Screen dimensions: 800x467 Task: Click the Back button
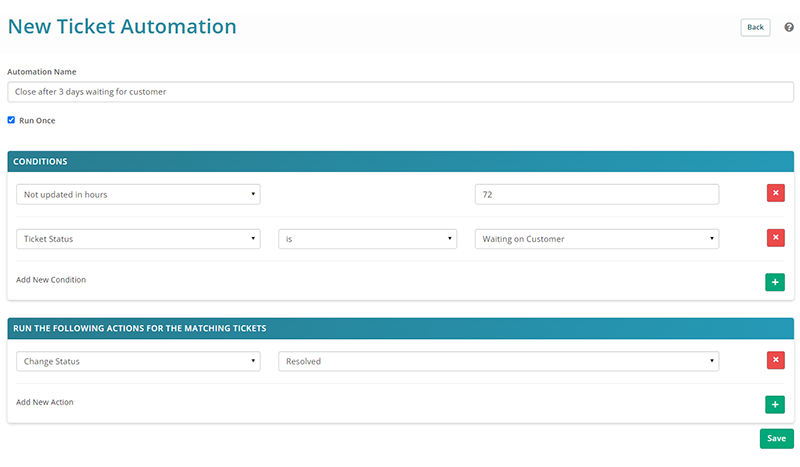pos(755,27)
